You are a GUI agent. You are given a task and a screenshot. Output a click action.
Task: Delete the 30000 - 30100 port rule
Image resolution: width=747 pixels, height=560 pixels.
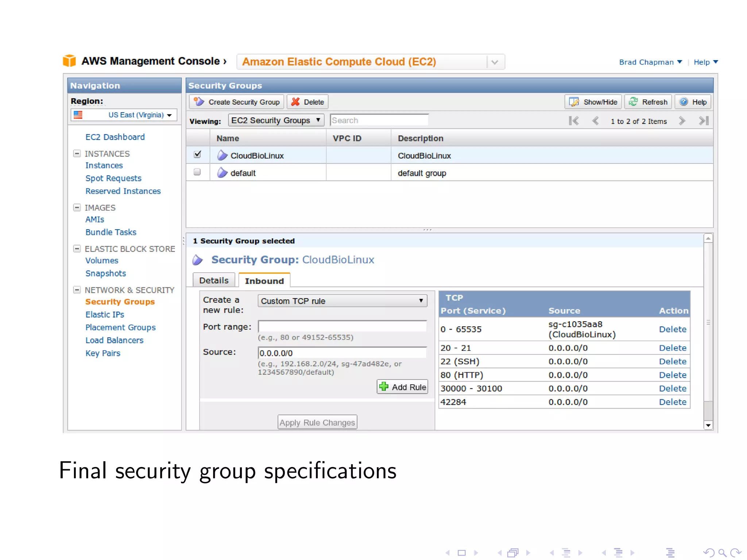672,388
